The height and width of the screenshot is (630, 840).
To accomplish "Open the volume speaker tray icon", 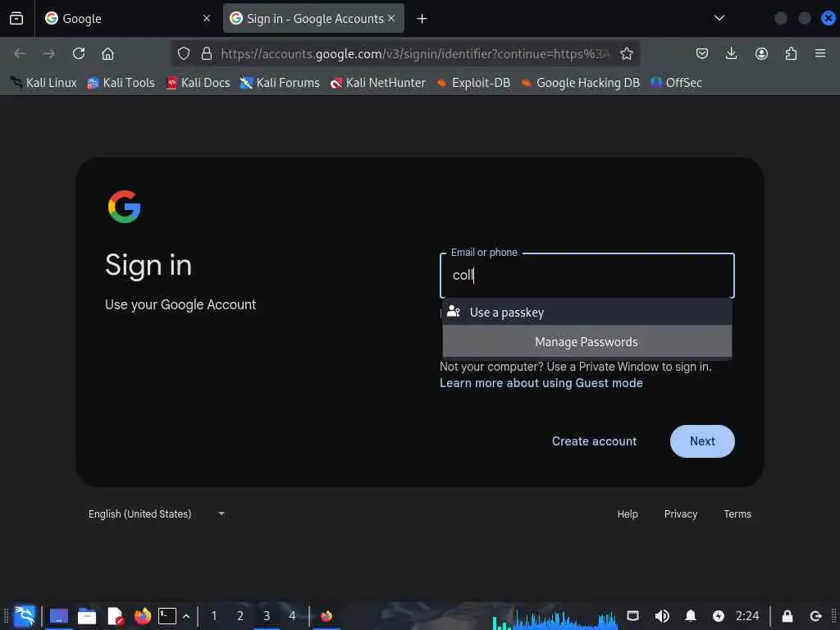I will click(662, 616).
